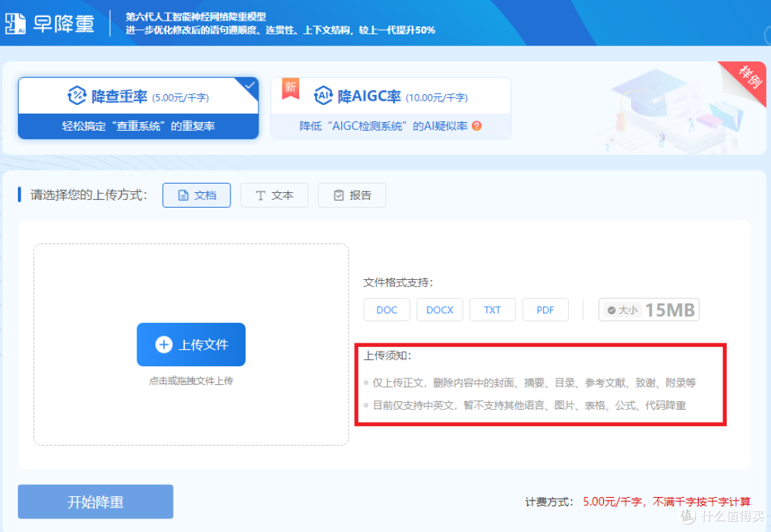Select the 降AIGC率 service card
The width and height of the screenshot is (771, 532).
click(391, 108)
